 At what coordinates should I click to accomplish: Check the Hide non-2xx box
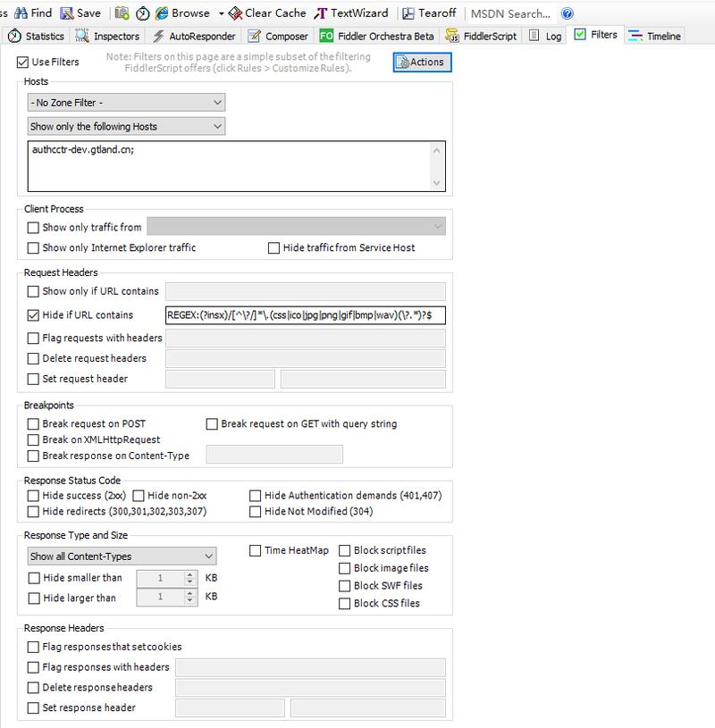coord(139,496)
